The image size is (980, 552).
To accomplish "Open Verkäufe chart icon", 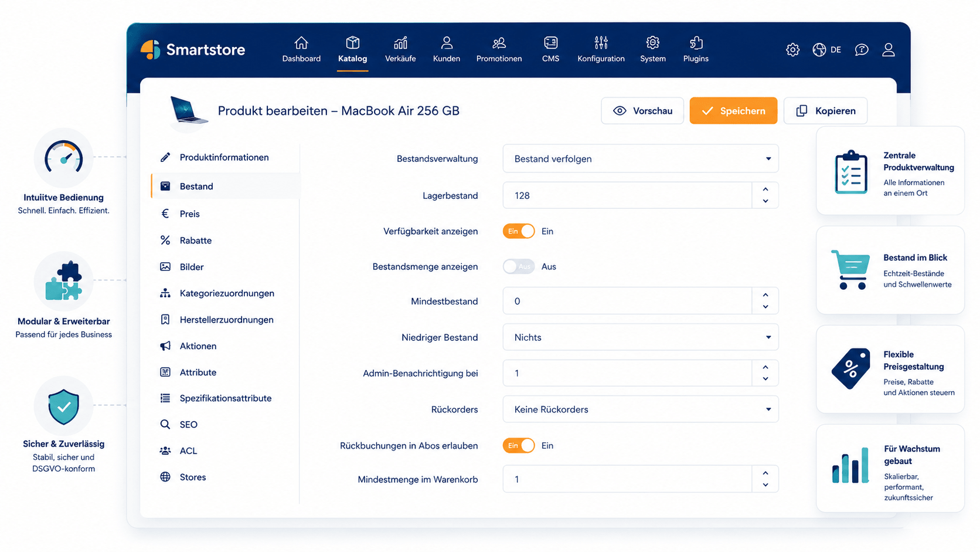I will 400,43.
